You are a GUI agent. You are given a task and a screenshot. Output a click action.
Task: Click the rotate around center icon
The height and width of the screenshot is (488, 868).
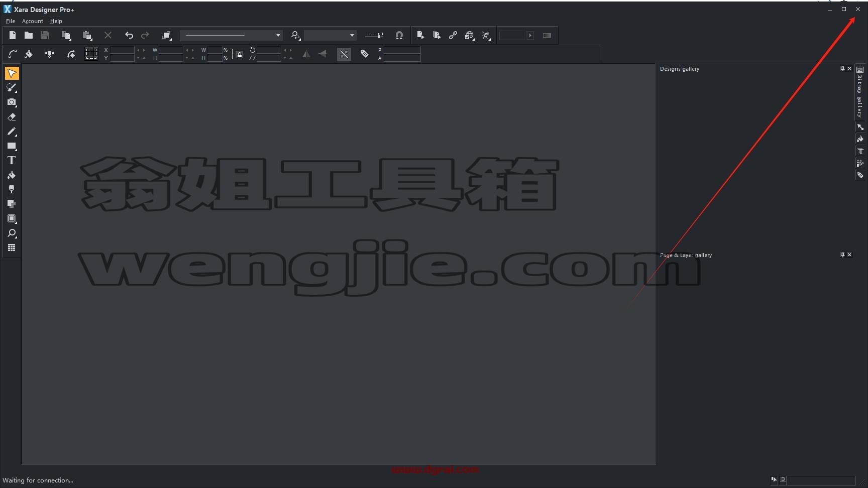[71, 54]
